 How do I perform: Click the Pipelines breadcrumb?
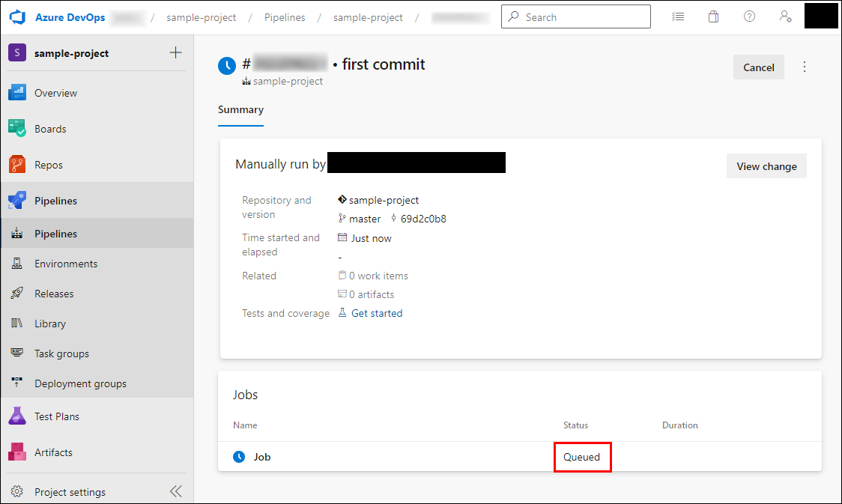285,17
